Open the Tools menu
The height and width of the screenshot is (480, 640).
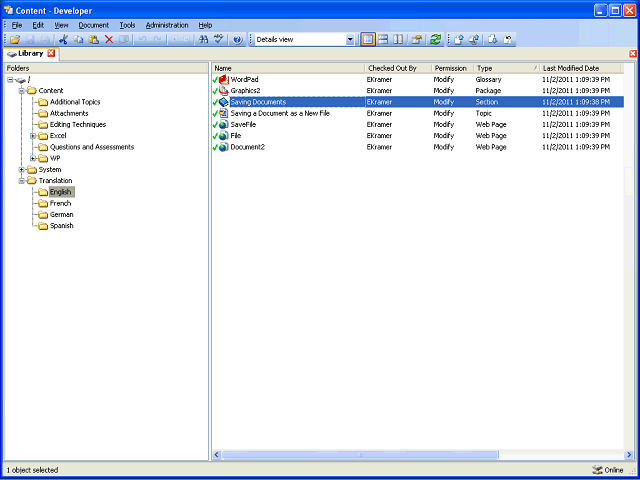(x=127, y=25)
